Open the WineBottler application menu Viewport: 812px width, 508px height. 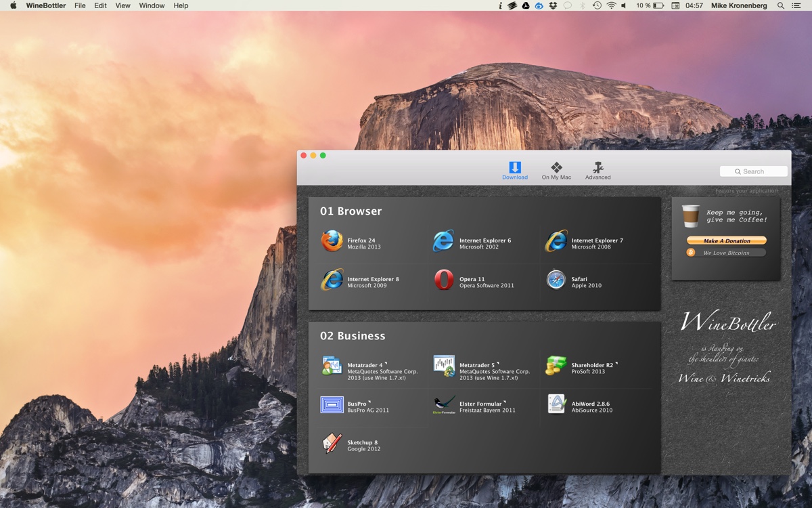(x=46, y=5)
